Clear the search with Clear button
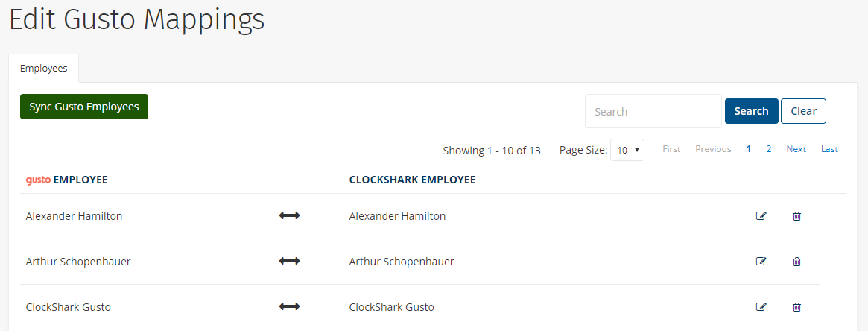The width and height of the screenshot is (868, 331). pos(803,111)
